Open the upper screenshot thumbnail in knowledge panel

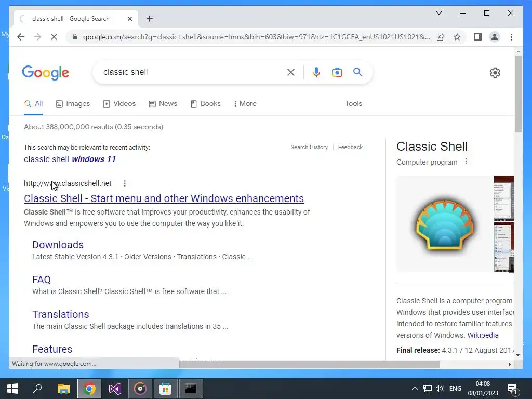(504, 198)
